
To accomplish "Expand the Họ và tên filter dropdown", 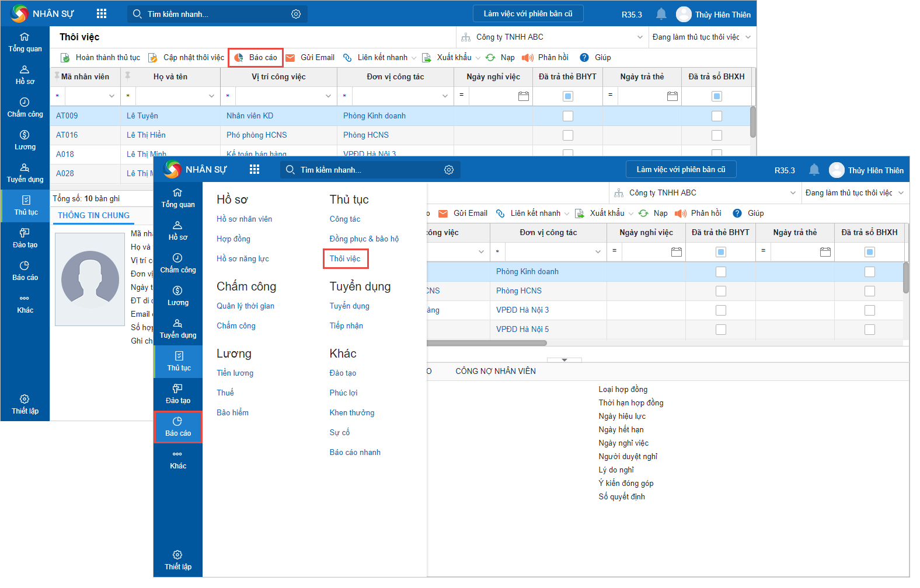I will [x=211, y=96].
